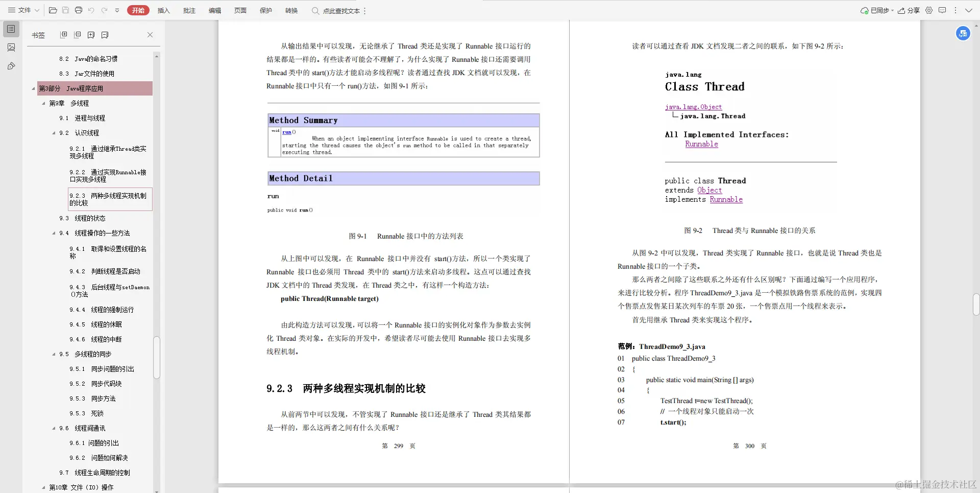980x493 pixels.
Task: Open the 文件 menu dropdown
Action: tap(26, 10)
